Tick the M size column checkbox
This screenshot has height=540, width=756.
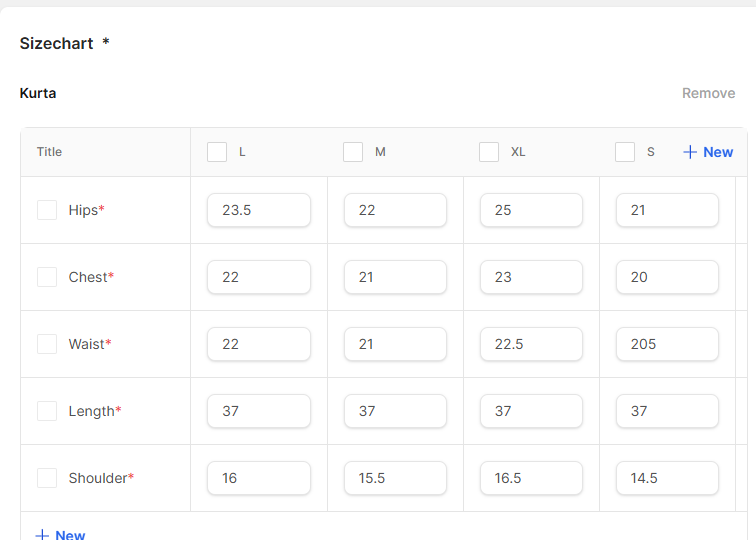click(x=353, y=152)
